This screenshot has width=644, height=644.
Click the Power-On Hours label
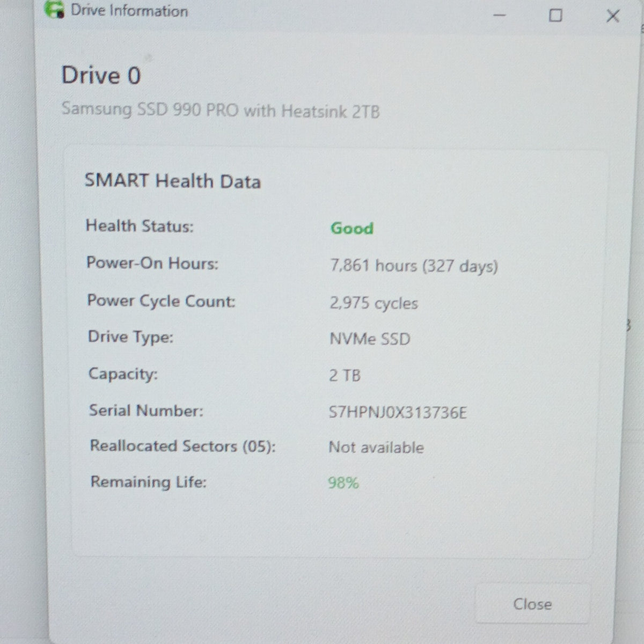point(152,263)
